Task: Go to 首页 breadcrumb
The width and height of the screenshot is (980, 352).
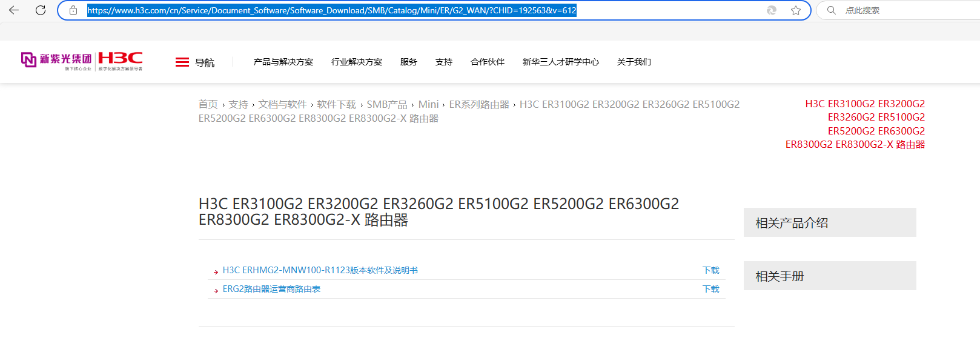Action: [208, 104]
